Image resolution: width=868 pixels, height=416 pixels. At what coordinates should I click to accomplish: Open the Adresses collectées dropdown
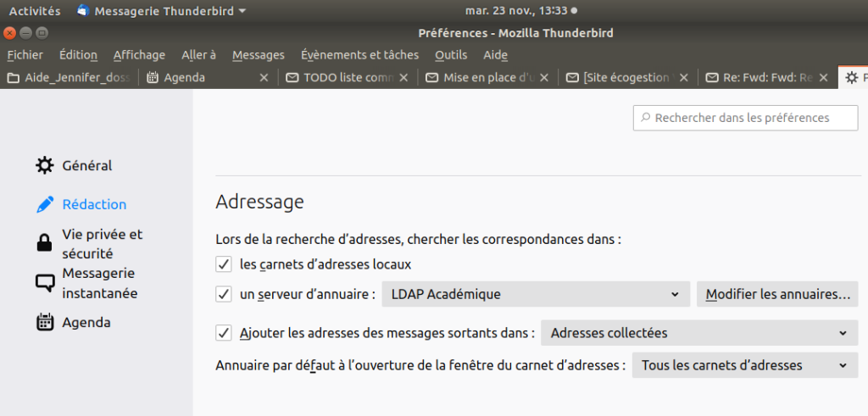(698, 333)
